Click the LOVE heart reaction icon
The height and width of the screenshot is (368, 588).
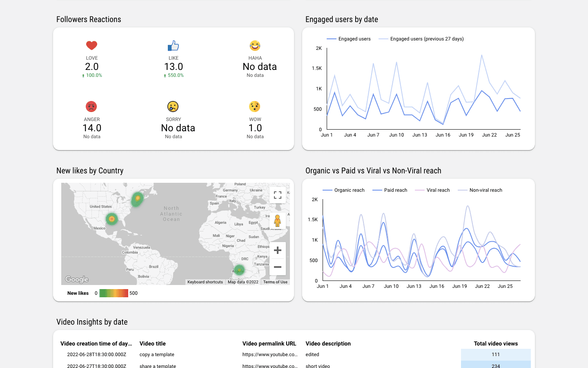[91, 45]
